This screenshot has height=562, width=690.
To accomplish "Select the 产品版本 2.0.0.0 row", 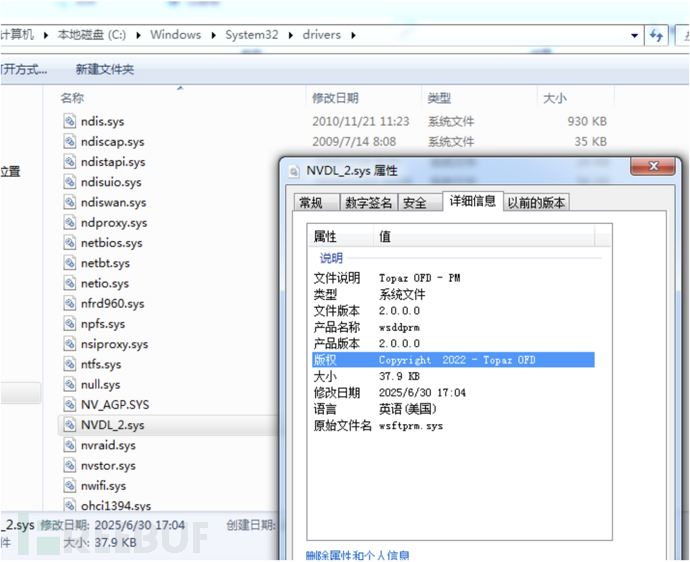I will [x=453, y=343].
